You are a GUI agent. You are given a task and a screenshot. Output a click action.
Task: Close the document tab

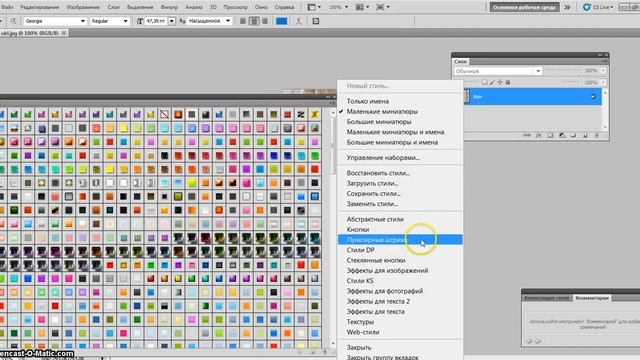(x=64, y=33)
